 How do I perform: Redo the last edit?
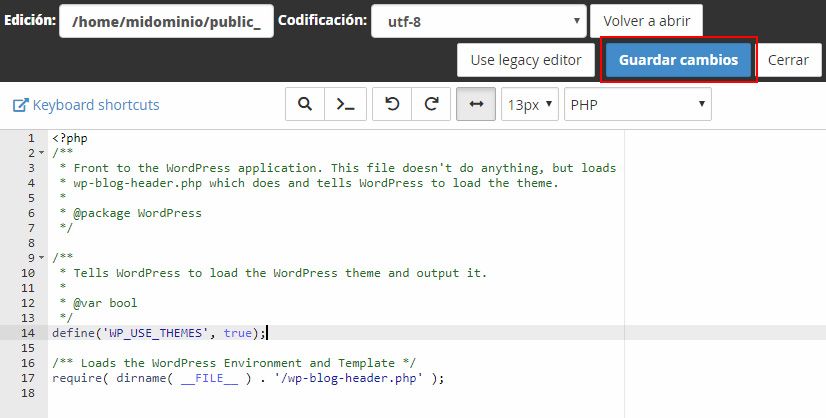(x=431, y=104)
